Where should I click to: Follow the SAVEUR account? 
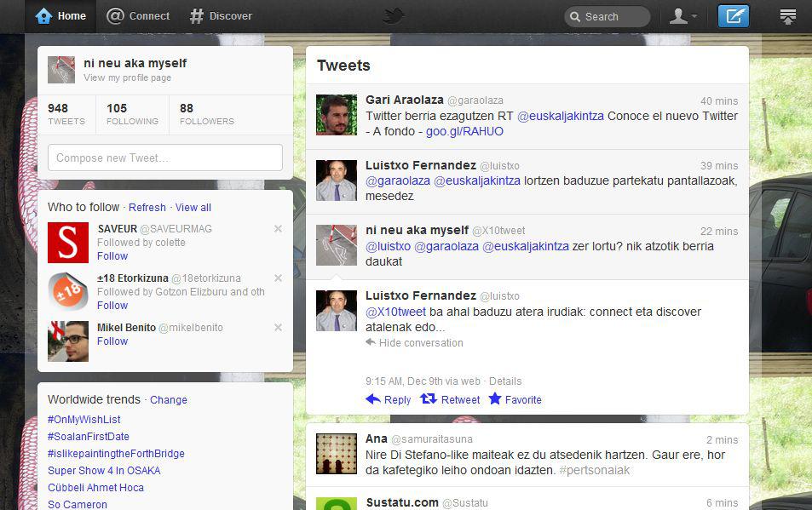112,256
